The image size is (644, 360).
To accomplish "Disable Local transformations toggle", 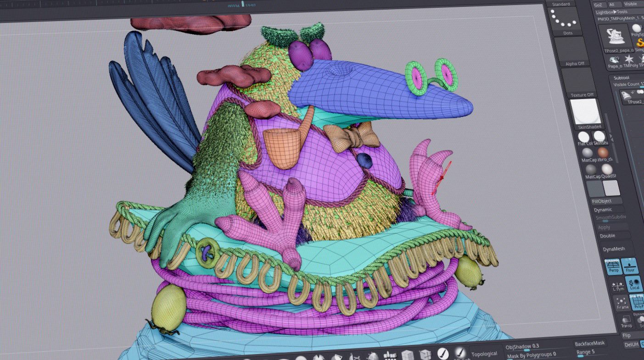I will [x=634, y=283].
